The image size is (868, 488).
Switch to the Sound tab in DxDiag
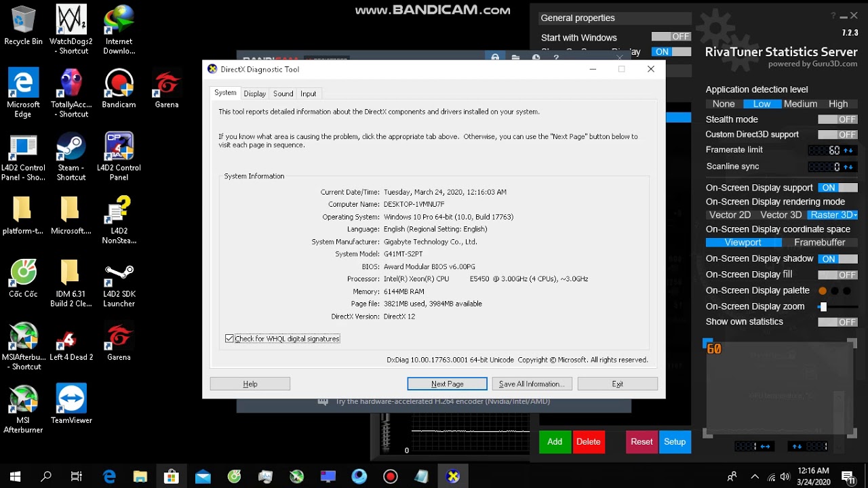coord(283,94)
